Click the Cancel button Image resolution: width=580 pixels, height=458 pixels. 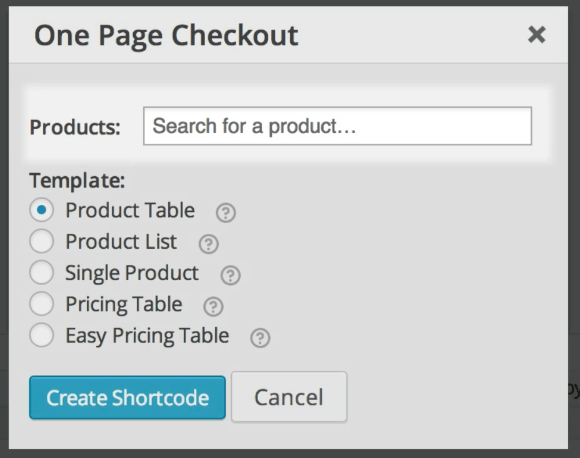pos(289,397)
